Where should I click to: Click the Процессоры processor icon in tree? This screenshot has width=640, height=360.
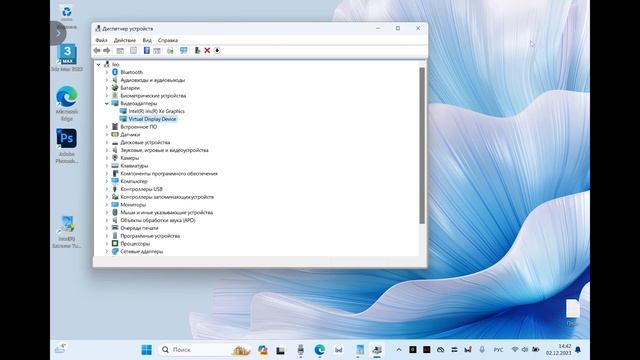point(115,244)
